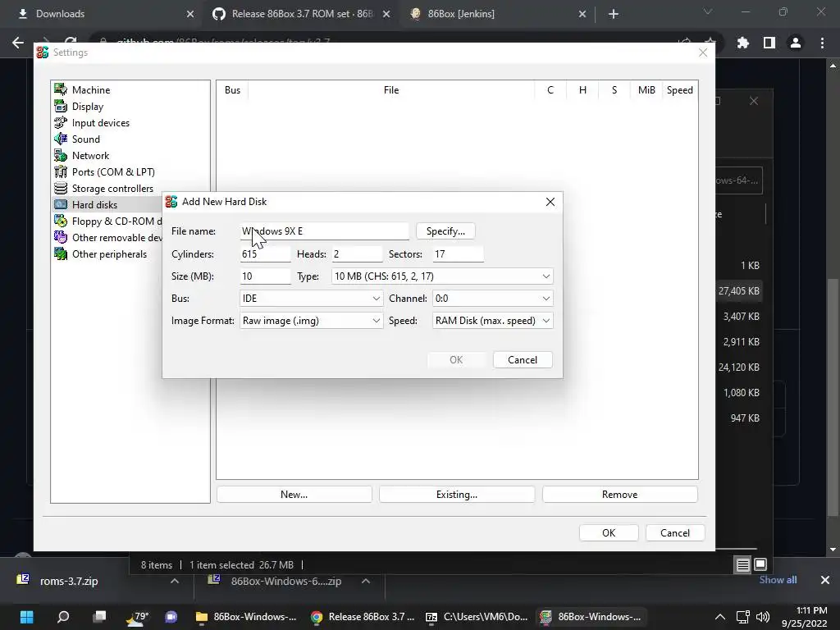The height and width of the screenshot is (630, 840).
Task: Show hidden system tray icons
Action: coord(720,617)
